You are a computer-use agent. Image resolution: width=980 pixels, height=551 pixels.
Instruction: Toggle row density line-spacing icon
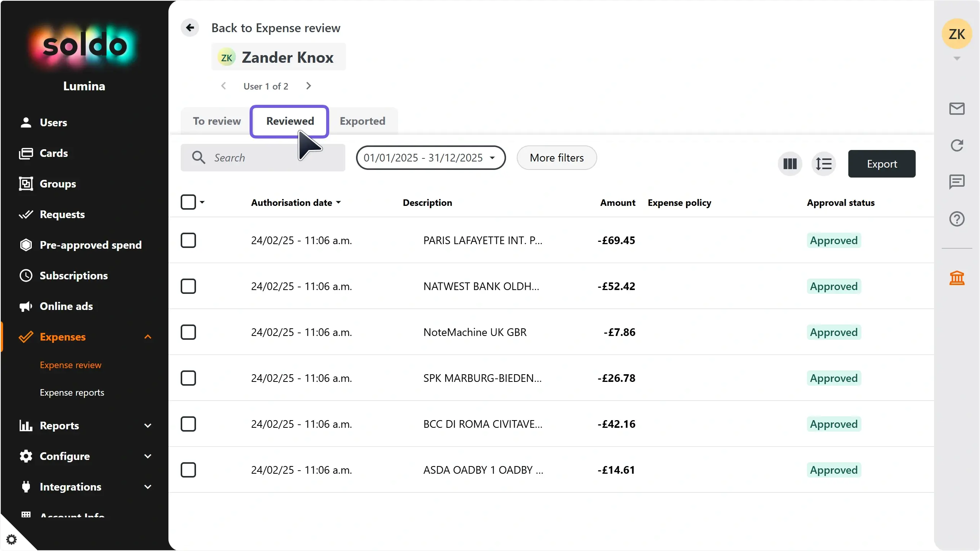tap(823, 164)
